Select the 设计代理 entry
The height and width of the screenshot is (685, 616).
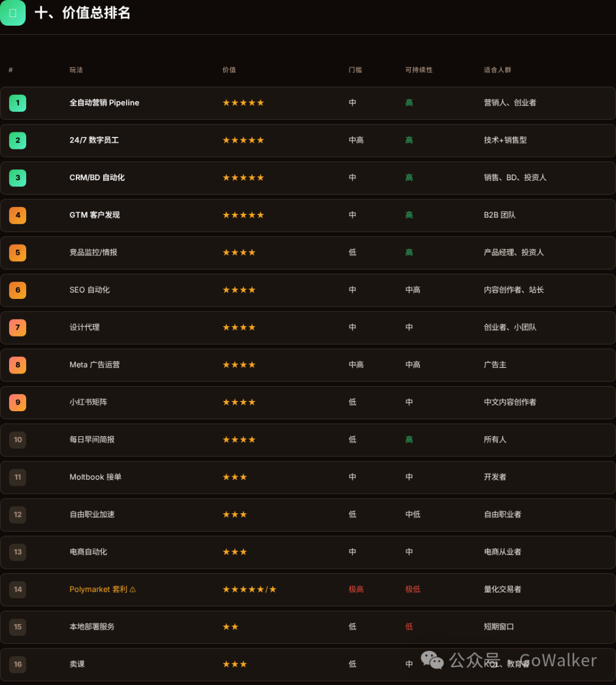(84, 327)
